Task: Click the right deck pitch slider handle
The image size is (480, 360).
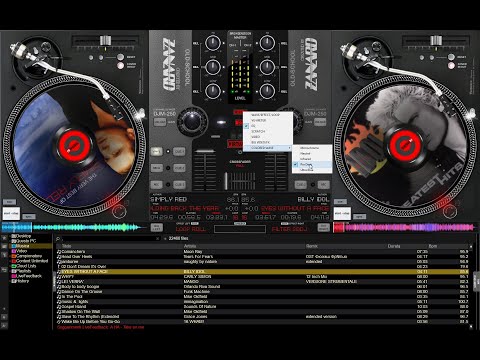Action: pos(436,41)
